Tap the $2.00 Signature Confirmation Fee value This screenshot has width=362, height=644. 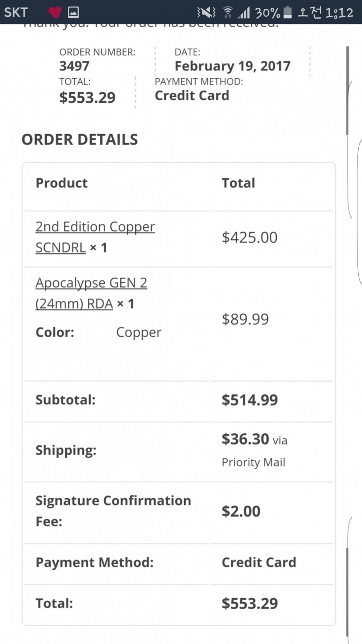point(241,511)
